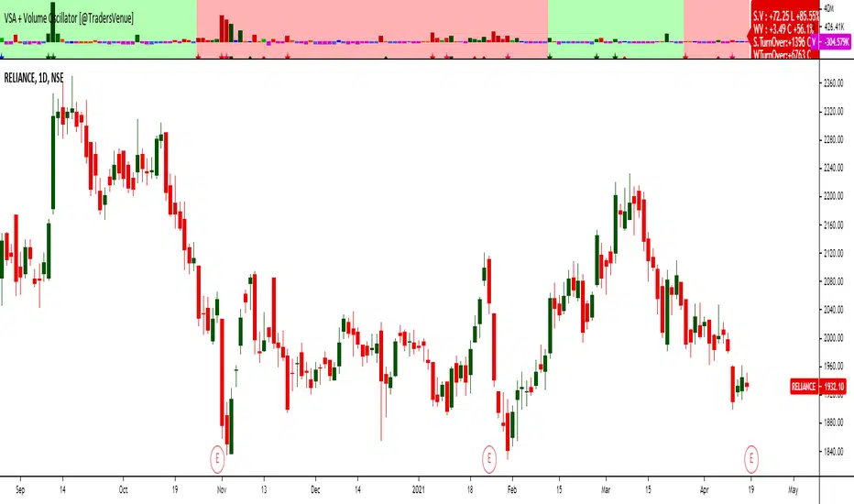The height and width of the screenshot is (504, 854).
Task: Click the 13 date label on time axis
Action: tap(264, 490)
